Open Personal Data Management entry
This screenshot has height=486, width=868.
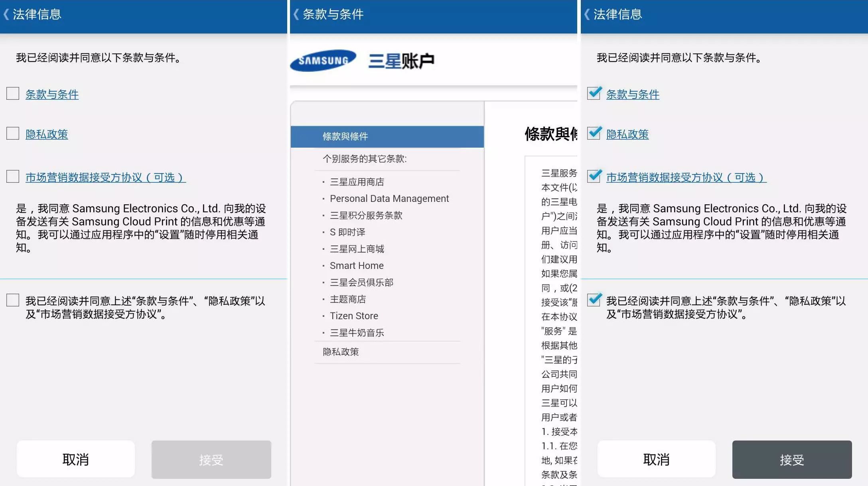(389, 199)
